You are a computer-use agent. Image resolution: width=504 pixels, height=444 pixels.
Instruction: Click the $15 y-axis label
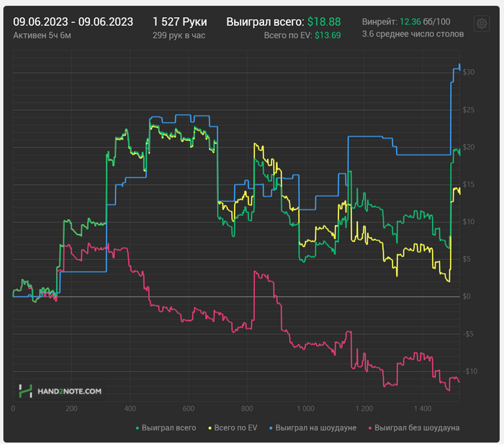tap(468, 184)
